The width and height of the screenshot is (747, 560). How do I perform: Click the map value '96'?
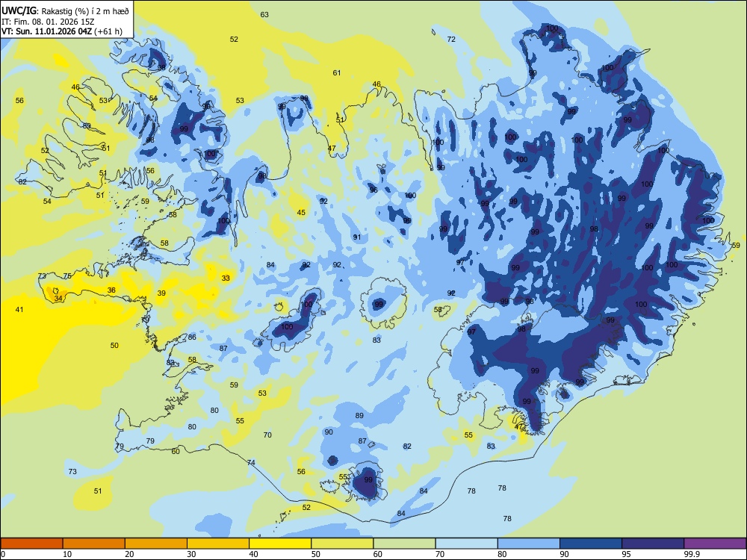tap(373, 190)
